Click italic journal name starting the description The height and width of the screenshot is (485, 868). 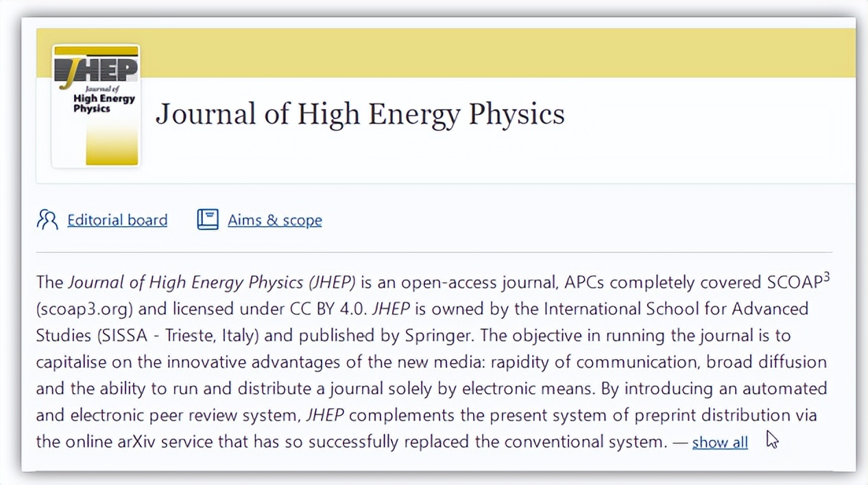coord(211,282)
